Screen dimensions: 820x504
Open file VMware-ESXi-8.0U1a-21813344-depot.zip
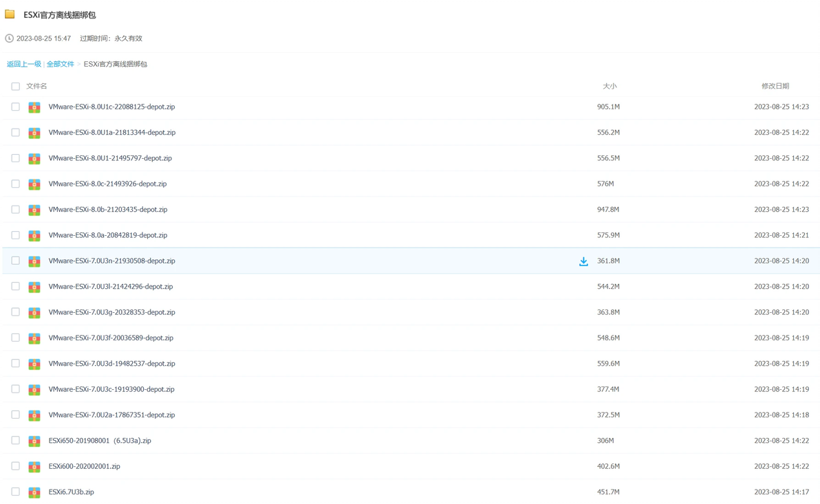(112, 132)
